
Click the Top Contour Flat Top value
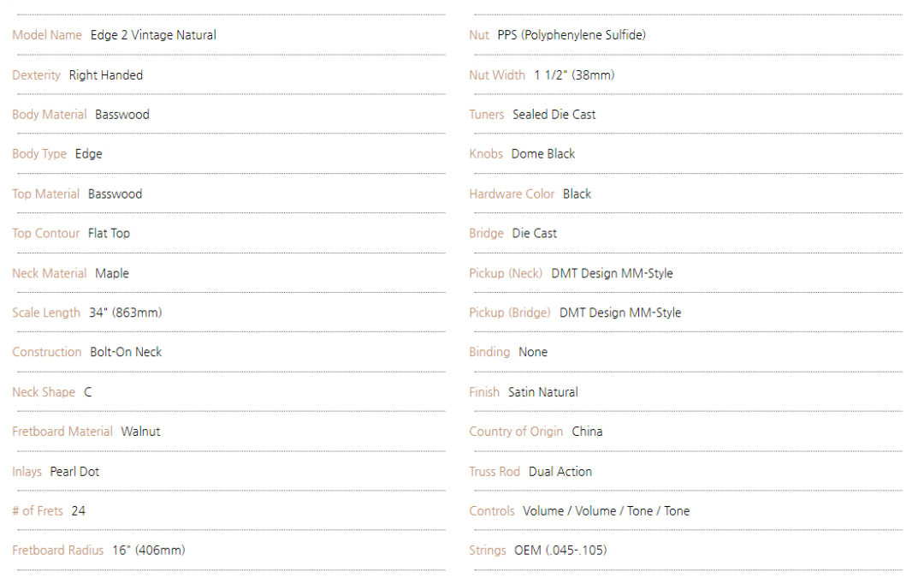[109, 234]
